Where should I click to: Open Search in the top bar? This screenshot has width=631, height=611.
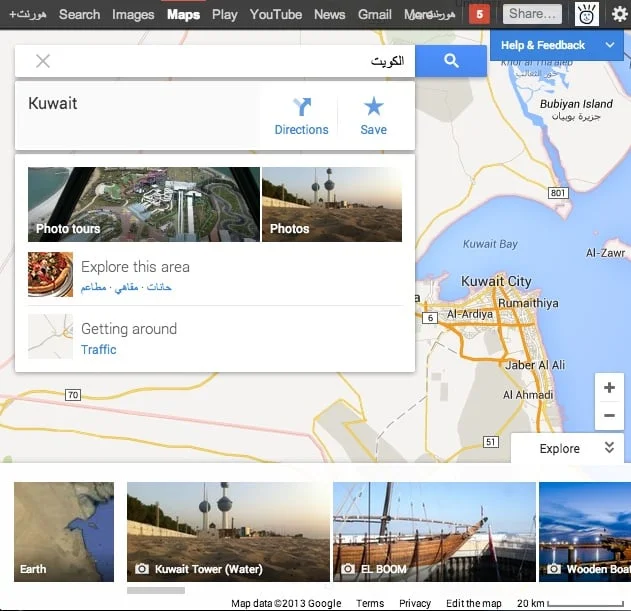[x=79, y=14]
